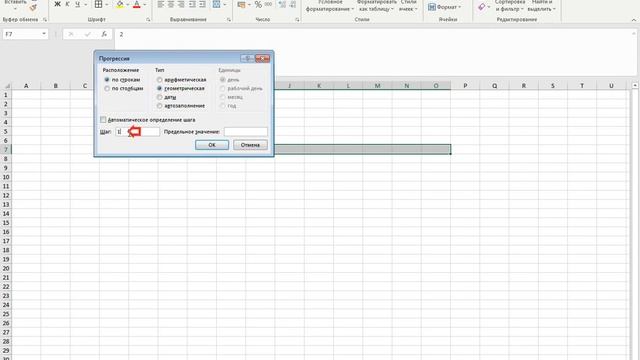Expand the merge cells dropdown arrow
The width and height of the screenshot is (640, 360).
(x=224, y=5)
